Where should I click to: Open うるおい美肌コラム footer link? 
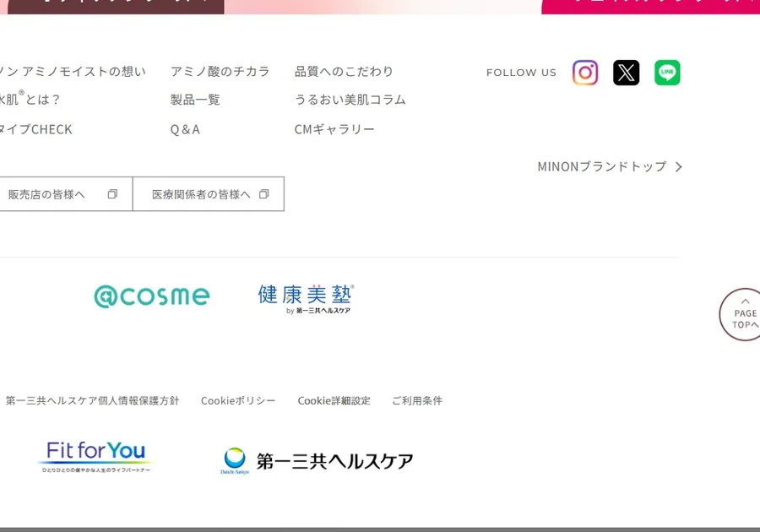(x=350, y=100)
